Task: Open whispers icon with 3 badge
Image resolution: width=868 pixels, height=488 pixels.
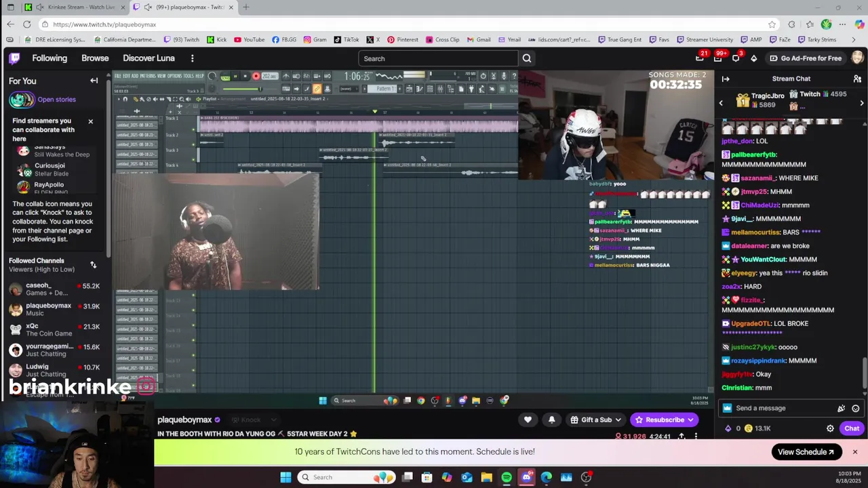Action: pyautogui.click(x=736, y=58)
